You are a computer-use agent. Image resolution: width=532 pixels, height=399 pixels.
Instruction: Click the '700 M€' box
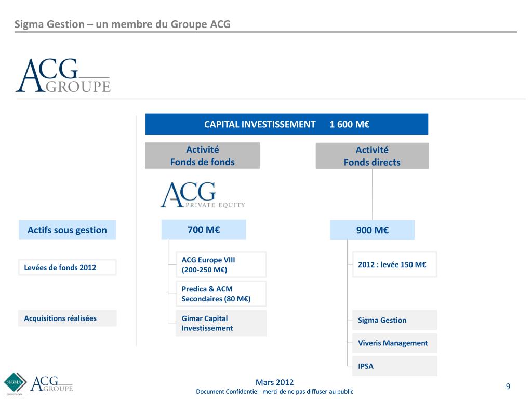pos(204,230)
